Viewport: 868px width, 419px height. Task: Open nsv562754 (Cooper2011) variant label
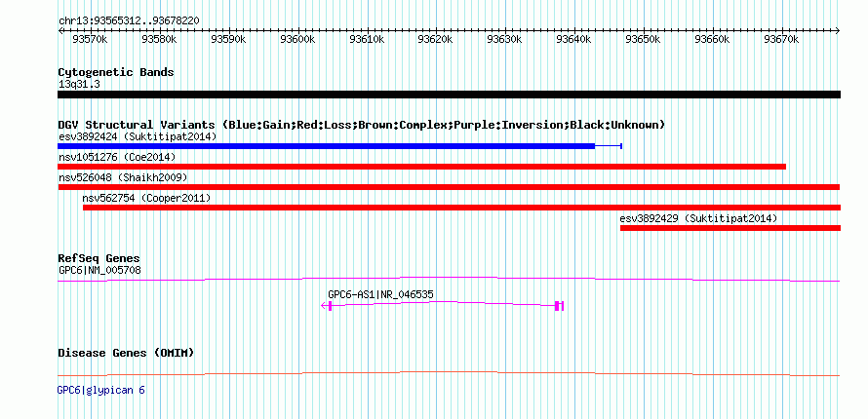click(x=146, y=198)
